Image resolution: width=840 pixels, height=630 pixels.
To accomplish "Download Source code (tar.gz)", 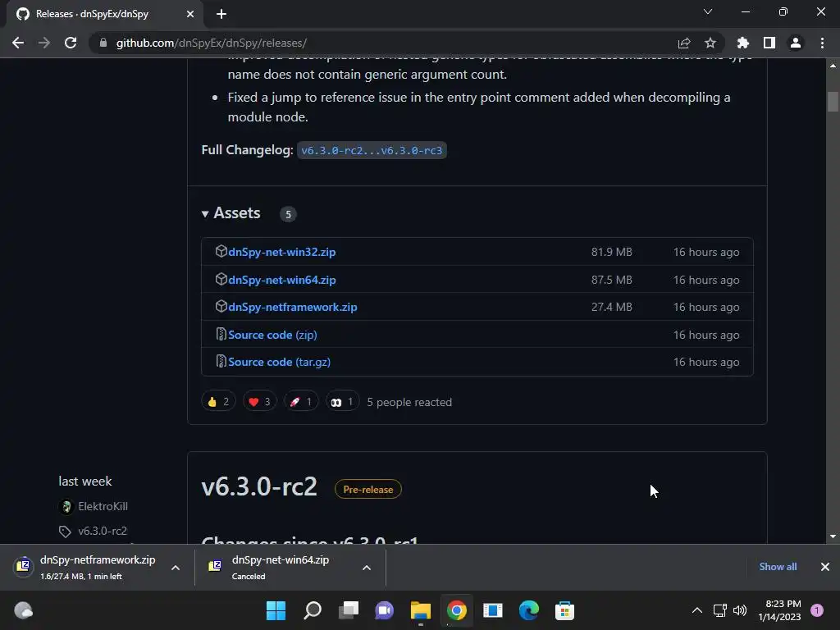I will [x=279, y=362].
